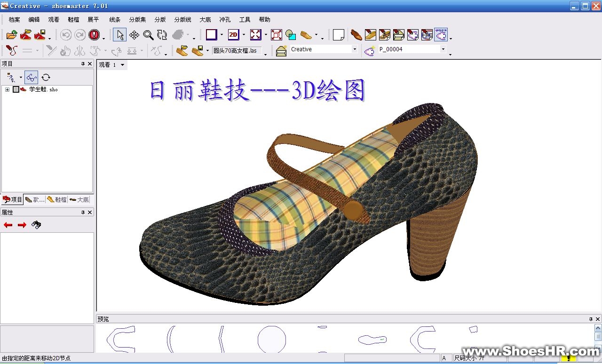Screen dimensions: 602x364
Task: Open the P_00004 piece dropdown
Action: (x=443, y=49)
